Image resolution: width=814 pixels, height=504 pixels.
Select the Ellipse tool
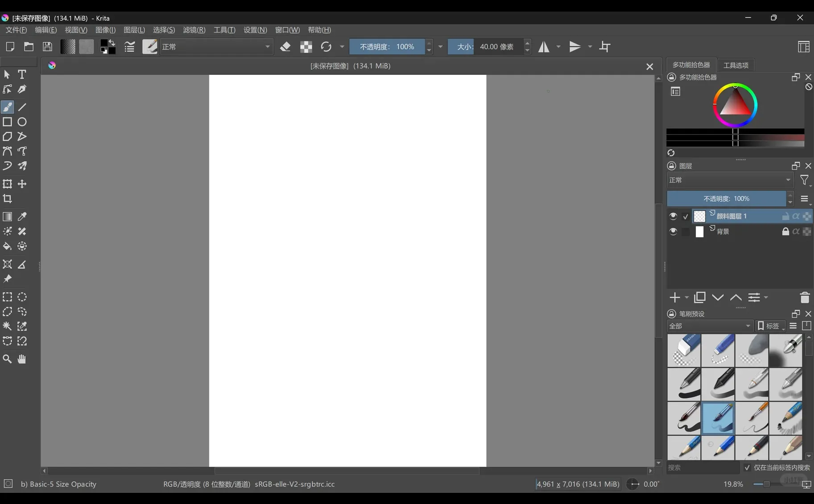click(x=21, y=122)
